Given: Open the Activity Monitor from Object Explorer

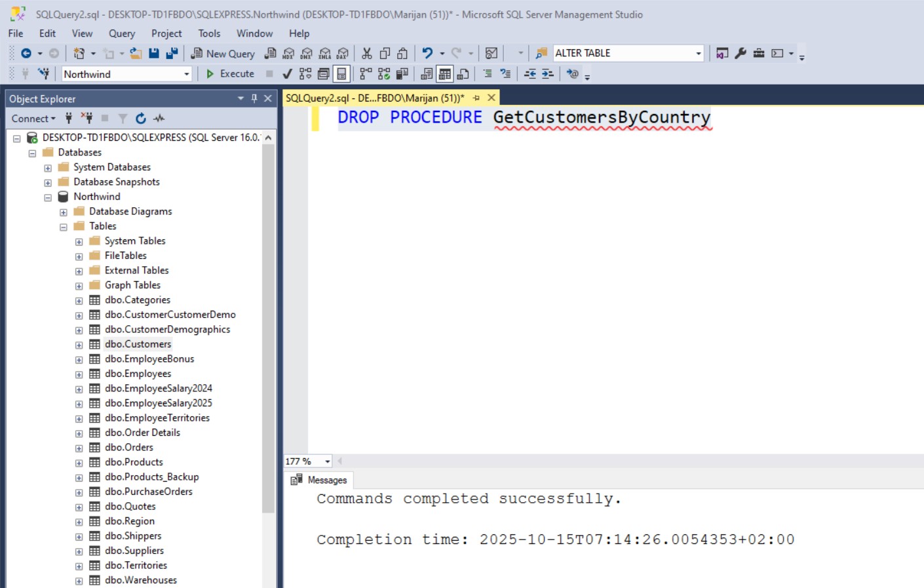Looking at the screenshot, I should point(159,119).
